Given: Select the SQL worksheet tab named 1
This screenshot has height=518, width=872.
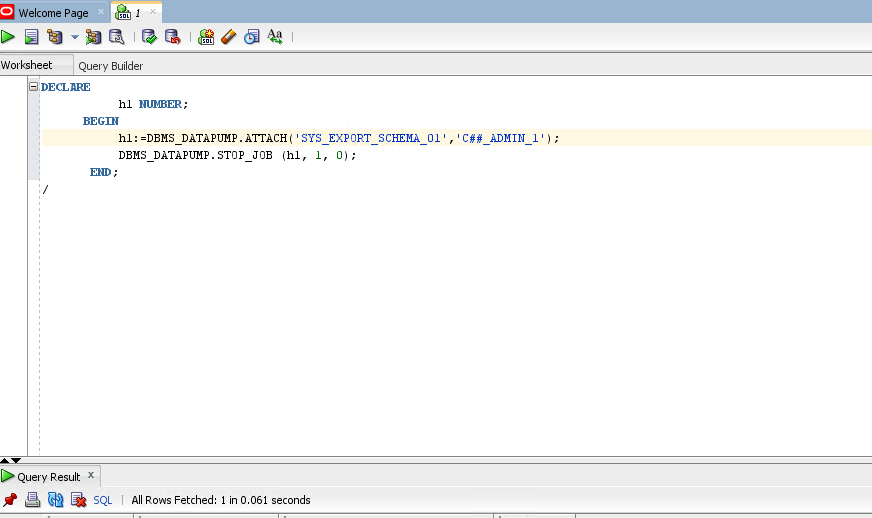Looking at the screenshot, I should pos(137,12).
